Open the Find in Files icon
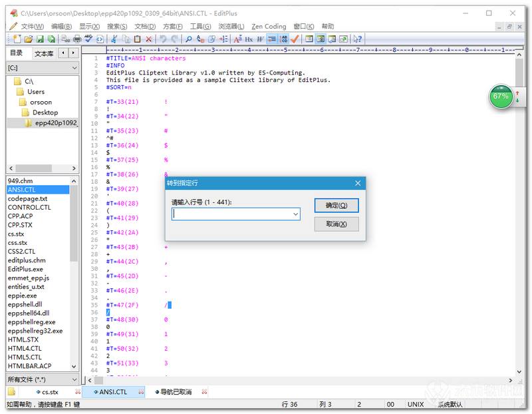Image resolution: width=532 pixels, height=414 pixels. tap(211, 39)
